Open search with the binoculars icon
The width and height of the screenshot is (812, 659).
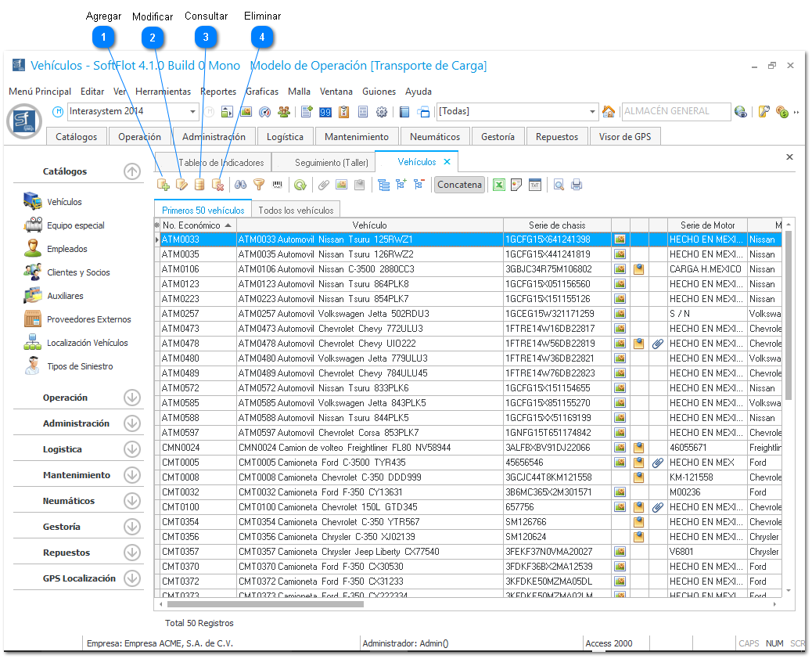pyautogui.click(x=241, y=185)
